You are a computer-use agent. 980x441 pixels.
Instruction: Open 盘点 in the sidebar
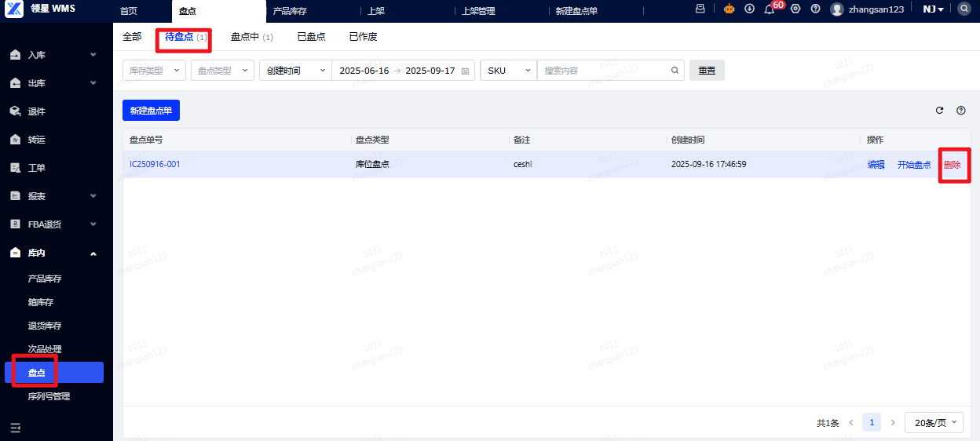(x=54, y=373)
